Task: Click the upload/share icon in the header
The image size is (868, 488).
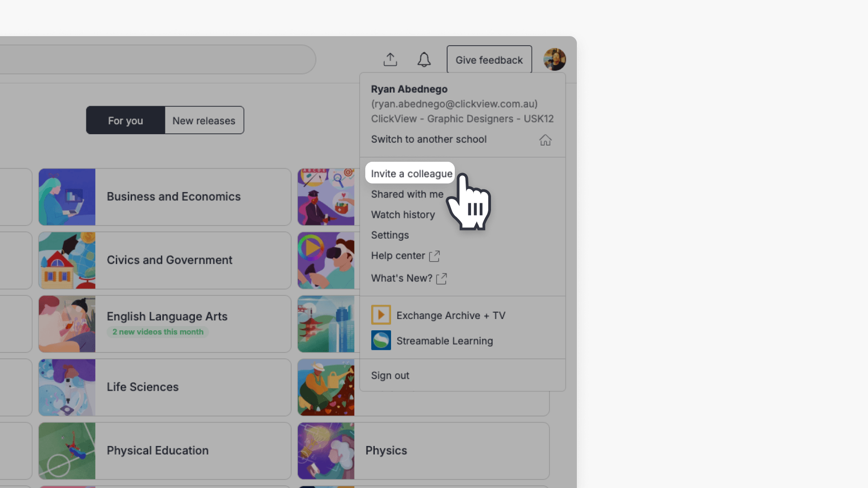Action: [x=390, y=59]
